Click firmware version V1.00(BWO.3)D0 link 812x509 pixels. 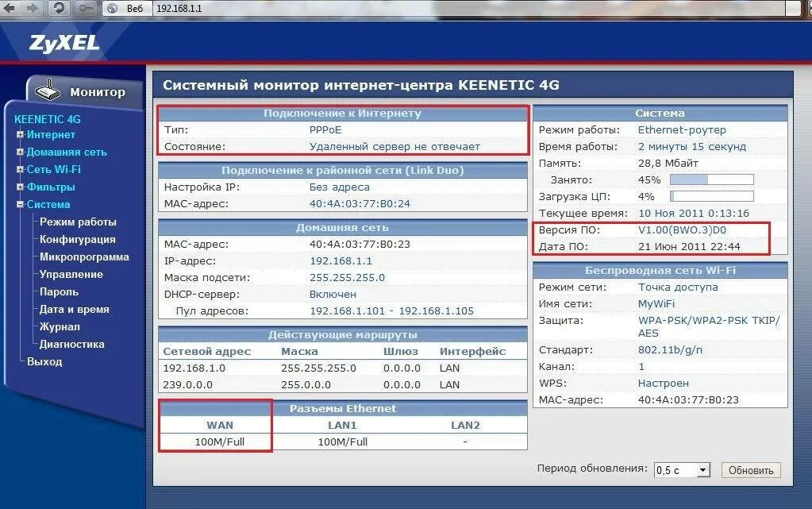682,230
